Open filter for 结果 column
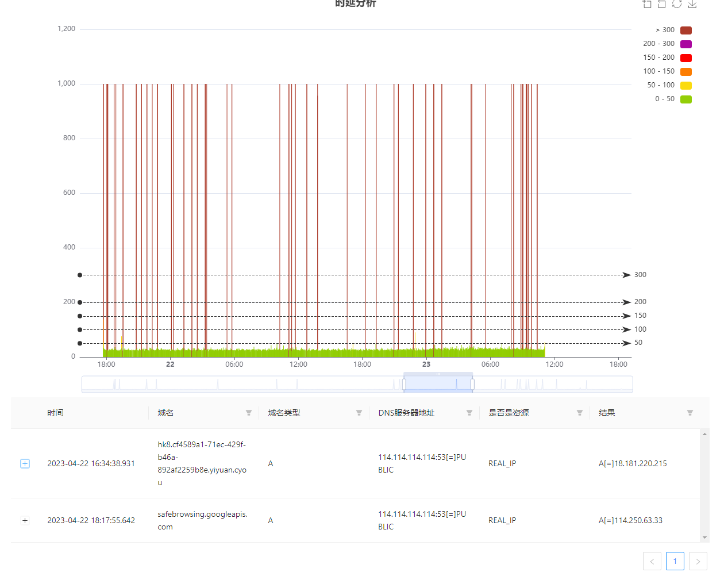The height and width of the screenshot is (572, 728). point(690,413)
